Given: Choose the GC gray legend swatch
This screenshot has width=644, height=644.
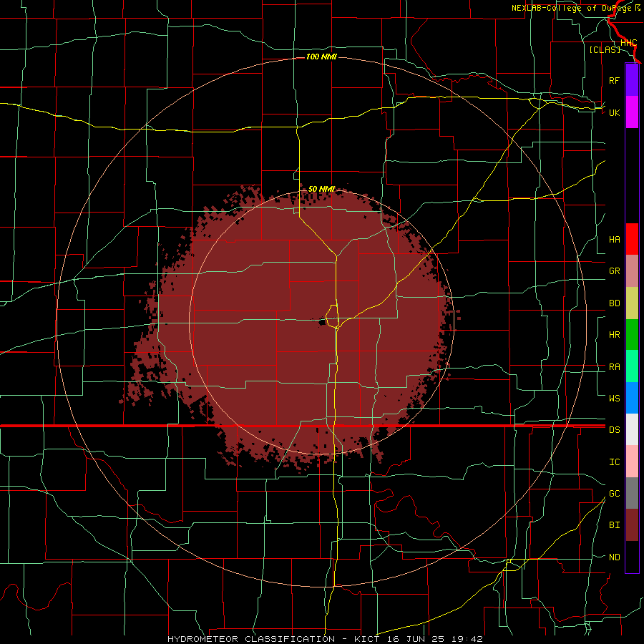Looking at the screenshot, I should (x=632, y=493).
